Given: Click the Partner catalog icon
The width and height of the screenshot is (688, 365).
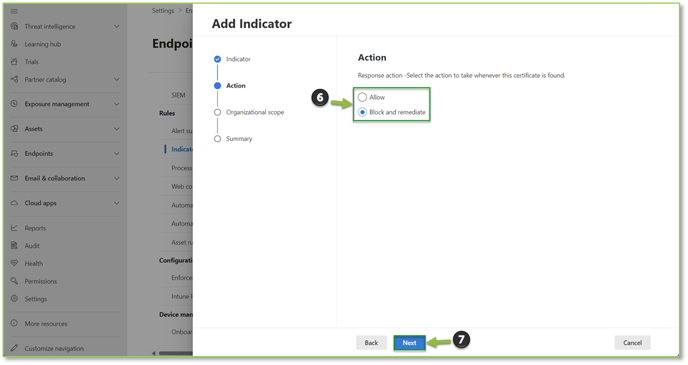Looking at the screenshot, I should click(x=14, y=79).
